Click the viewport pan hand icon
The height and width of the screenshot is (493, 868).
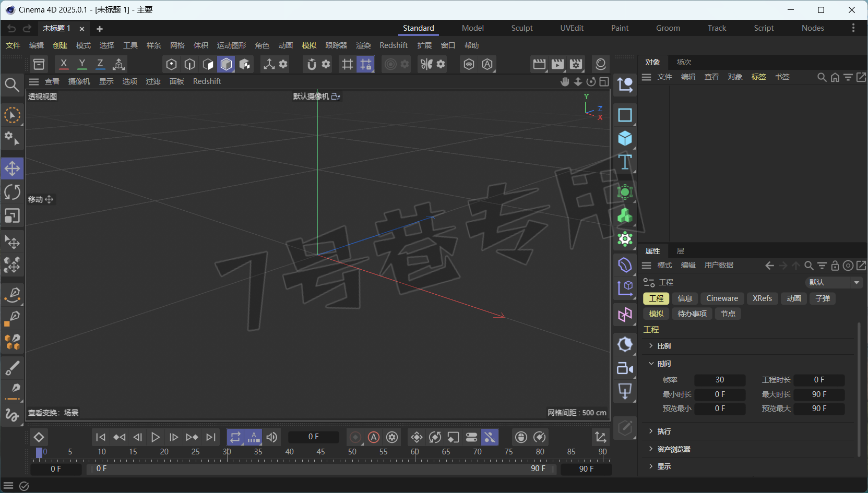pos(565,81)
